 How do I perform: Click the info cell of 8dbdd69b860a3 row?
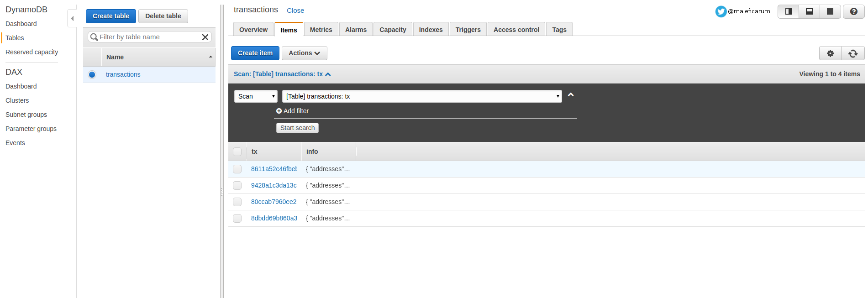click(328, 218)
